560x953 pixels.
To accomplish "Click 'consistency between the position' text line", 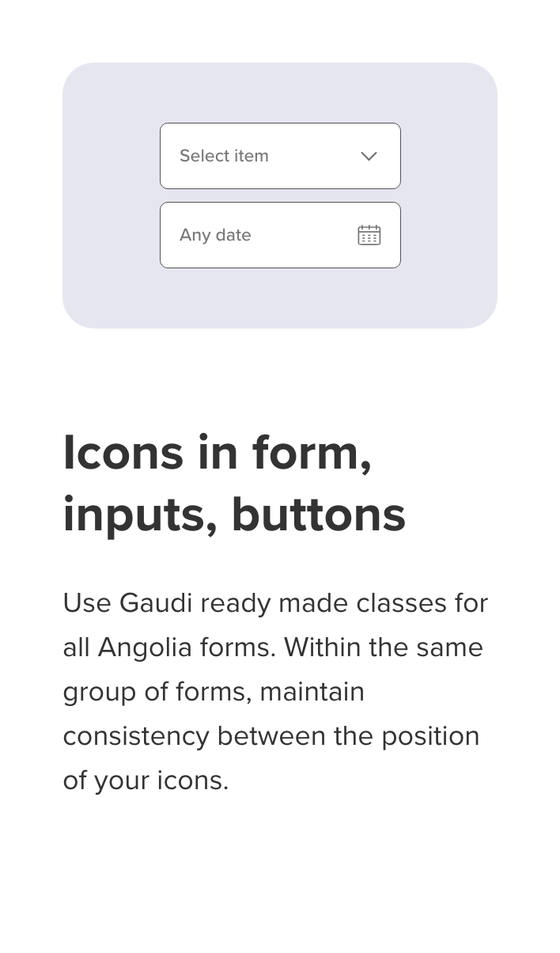I will tap(271, 736).
